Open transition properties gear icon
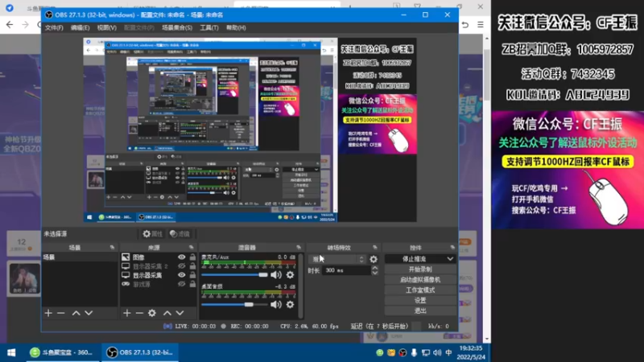This screenshot has width=644, height=362. (x=374, y=259)
